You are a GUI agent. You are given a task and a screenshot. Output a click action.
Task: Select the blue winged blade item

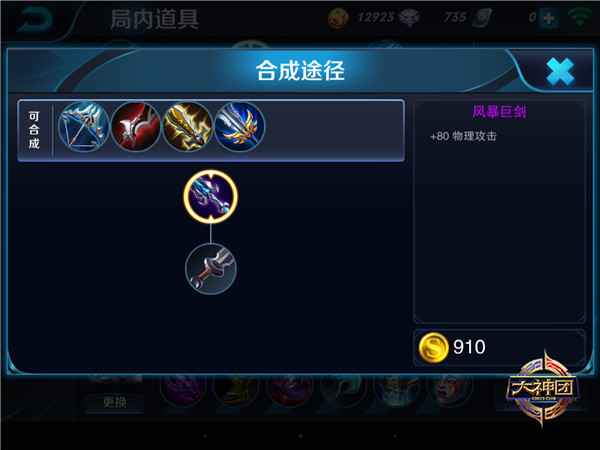pyautogui.click(x=240, y=127)
